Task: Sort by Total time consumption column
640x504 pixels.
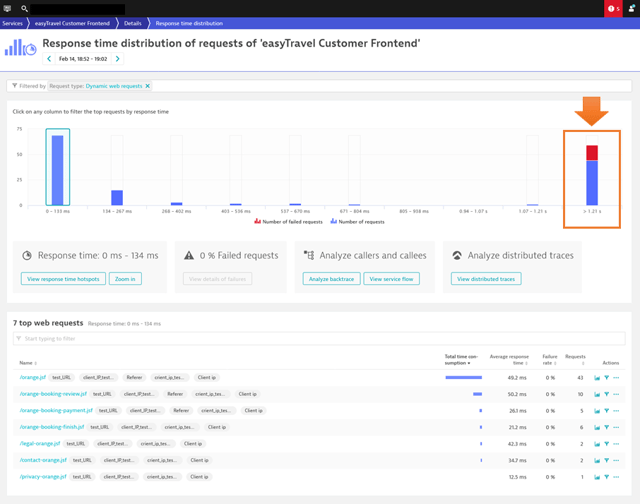Action: click(x=461, y=360)
